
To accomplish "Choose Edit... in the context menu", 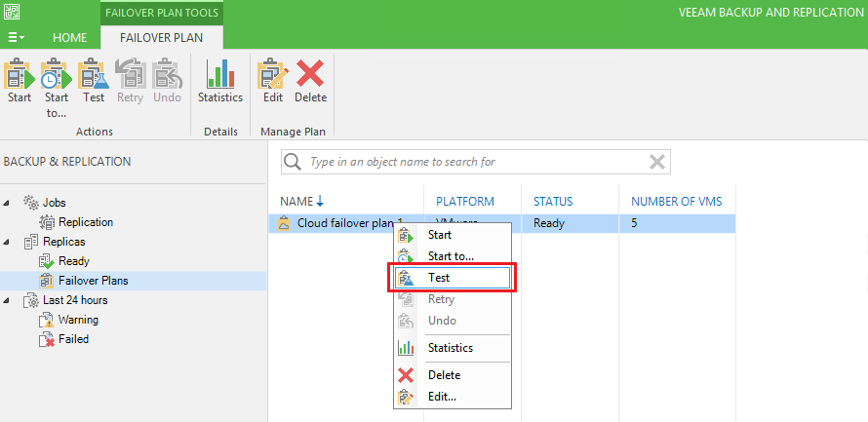I will tap(453, 397).
